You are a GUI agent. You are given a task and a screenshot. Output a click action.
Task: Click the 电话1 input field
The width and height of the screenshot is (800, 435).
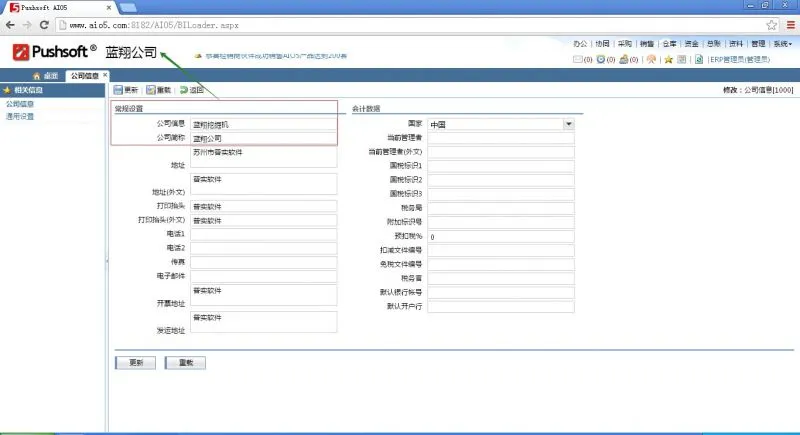(x=263, y=235)
